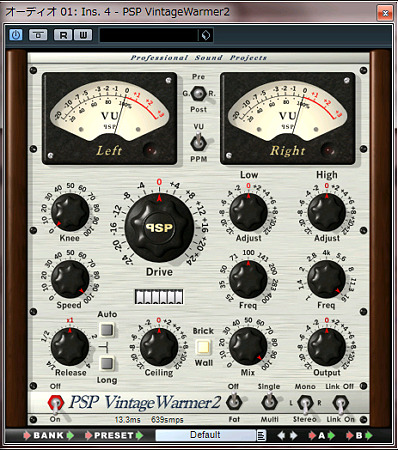This screenshot has width=398, height=450.
Task: Toggle the Brick Wall limiter button
Action: 203,347
